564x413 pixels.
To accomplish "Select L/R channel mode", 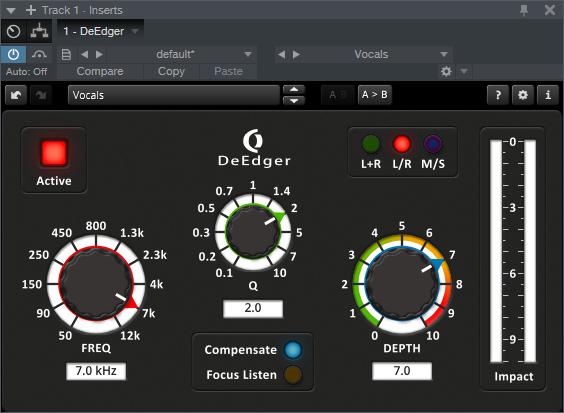I will [402, 144].
